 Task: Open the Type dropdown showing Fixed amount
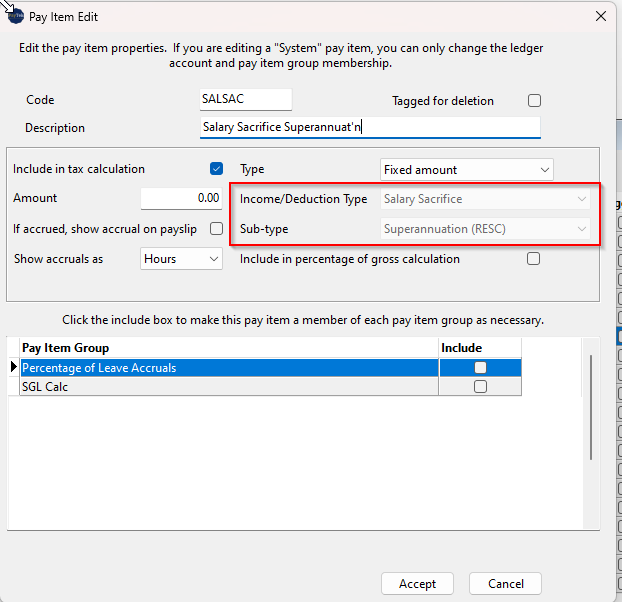466,170
